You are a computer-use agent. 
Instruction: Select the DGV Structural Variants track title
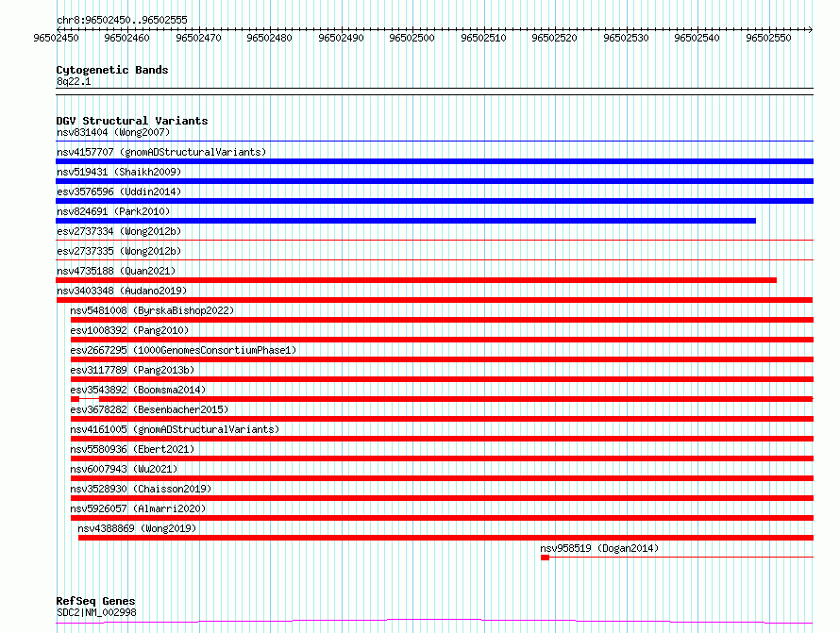click(x=132, y=121)
